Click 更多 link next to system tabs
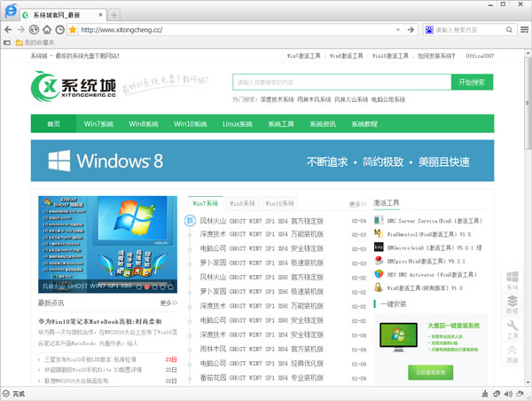Viewport: 532px width, 401px height. coord(358,204)
